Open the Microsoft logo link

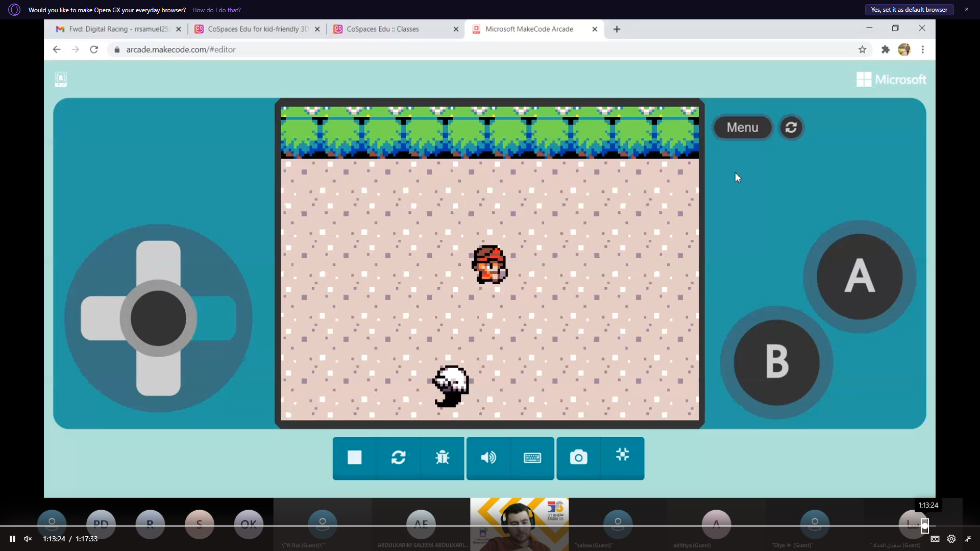[x=891, y=79]
